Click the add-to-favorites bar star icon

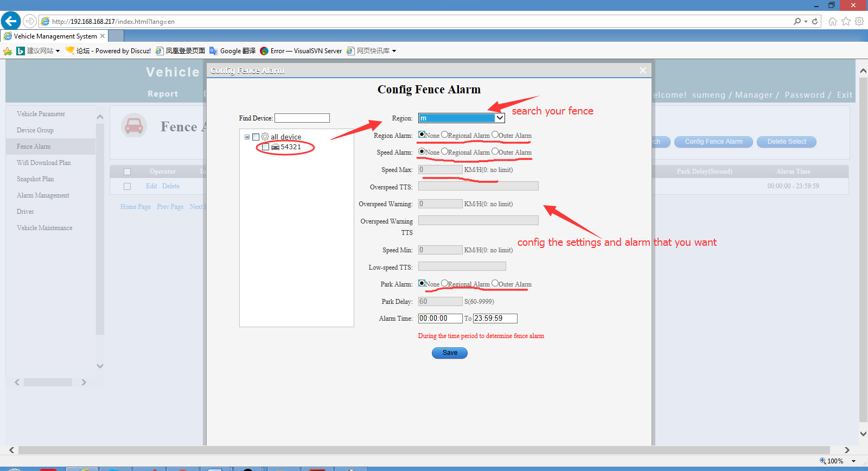8,51
